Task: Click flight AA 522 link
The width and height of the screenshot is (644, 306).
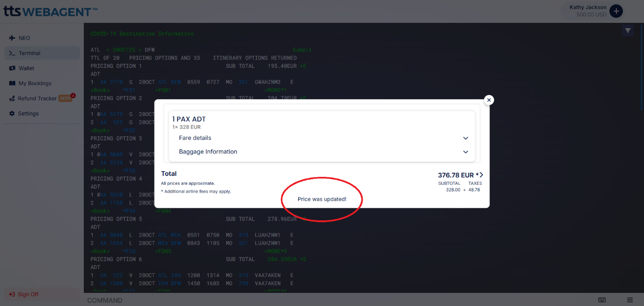Action: 111,122
